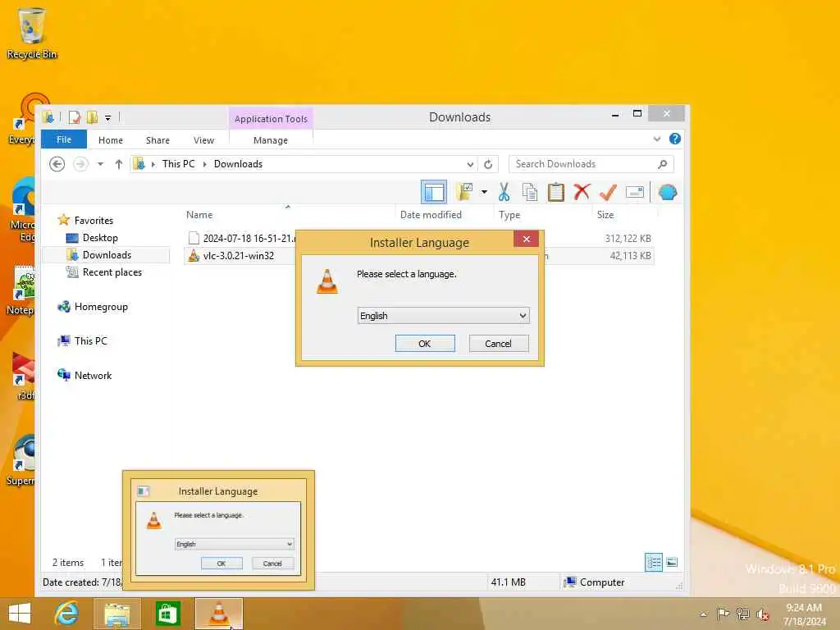Viewport: 840px width, 630px height.
Task: Open Windows Store from taskbar
Action: click(x=167, y=614)
